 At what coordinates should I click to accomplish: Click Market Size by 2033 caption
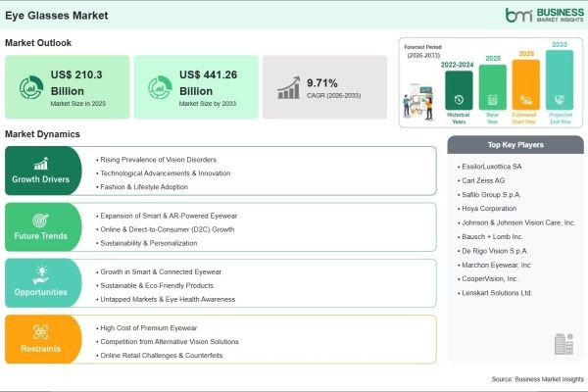tap(208, 104)
